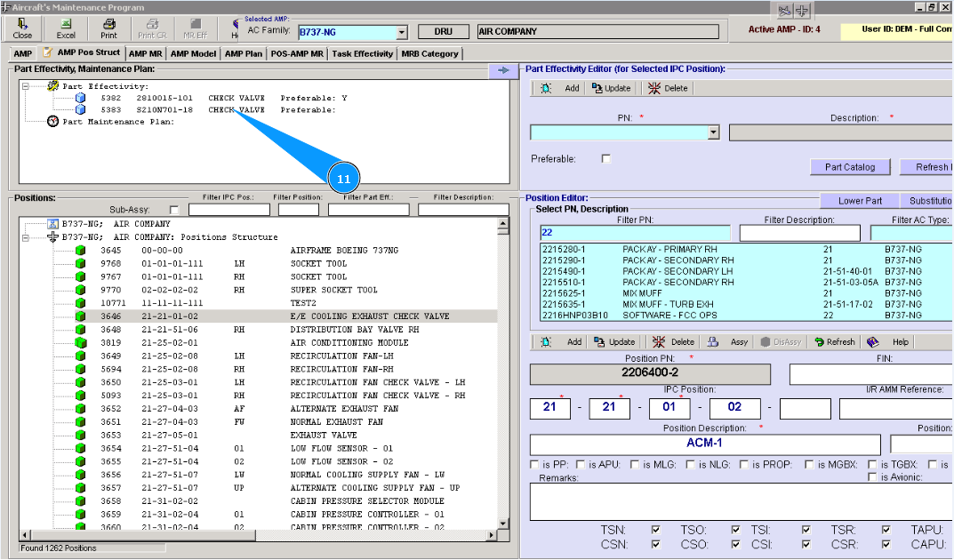Click Refresh in Position Editor toolbar
Viewport: 954px width, 560px height.
[x=833, y=341]
